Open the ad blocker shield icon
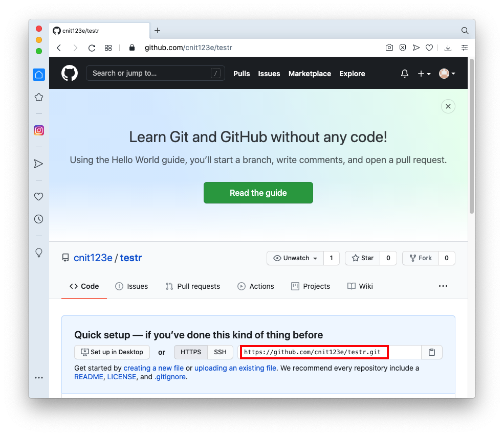This screenshot has height=436, width=504. [x=403, y=48]
